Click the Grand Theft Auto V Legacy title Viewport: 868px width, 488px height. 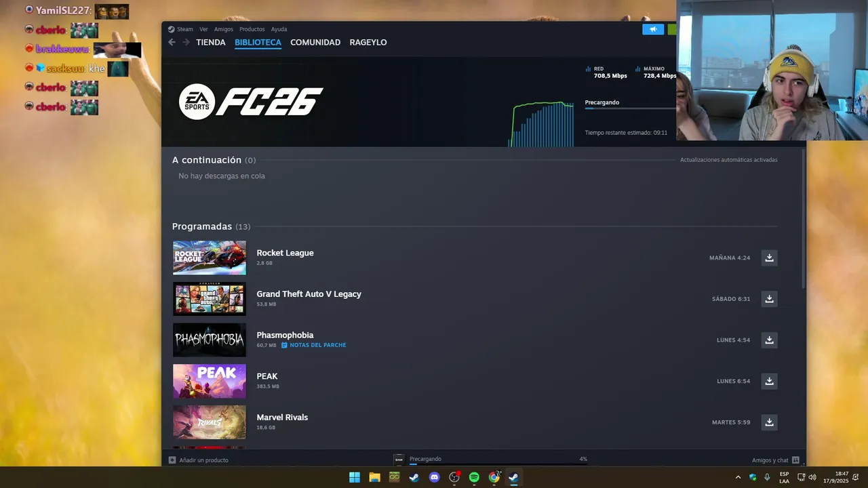point(309,294)
